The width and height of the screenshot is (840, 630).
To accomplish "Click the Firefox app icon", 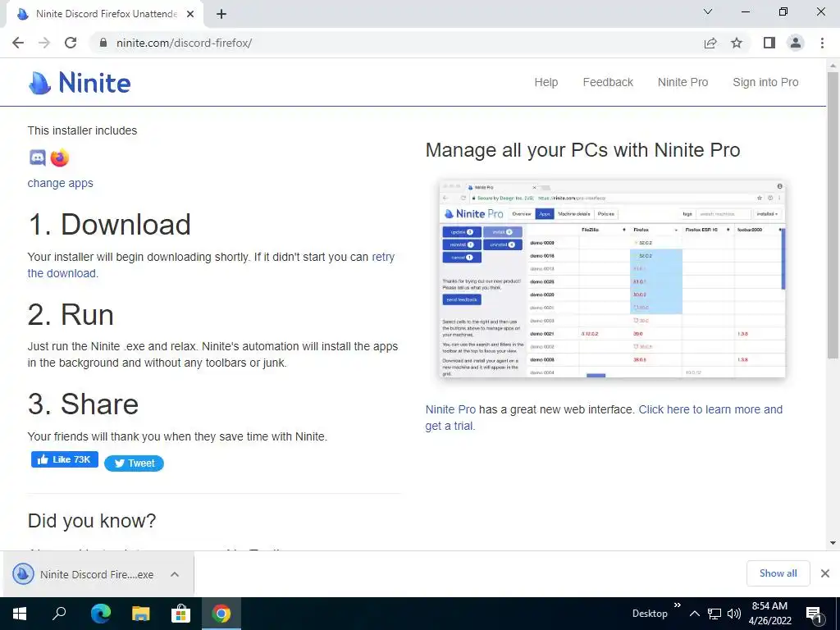I will click(x=59, y=158).
